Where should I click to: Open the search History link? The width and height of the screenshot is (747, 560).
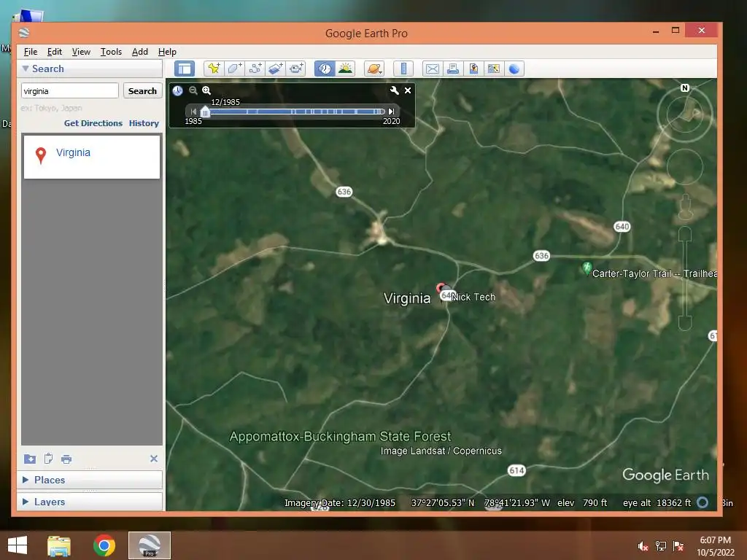coord(144,122)
